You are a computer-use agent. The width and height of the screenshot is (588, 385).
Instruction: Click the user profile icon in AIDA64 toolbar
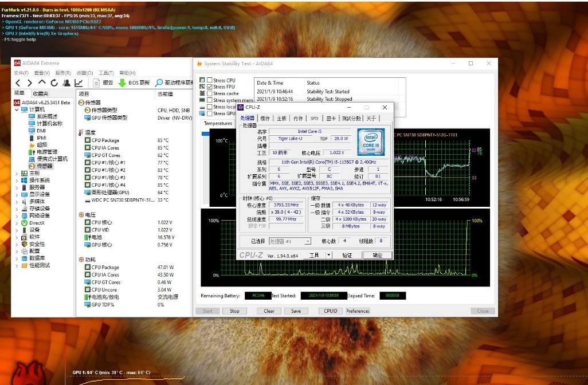[x=66, y=83]
